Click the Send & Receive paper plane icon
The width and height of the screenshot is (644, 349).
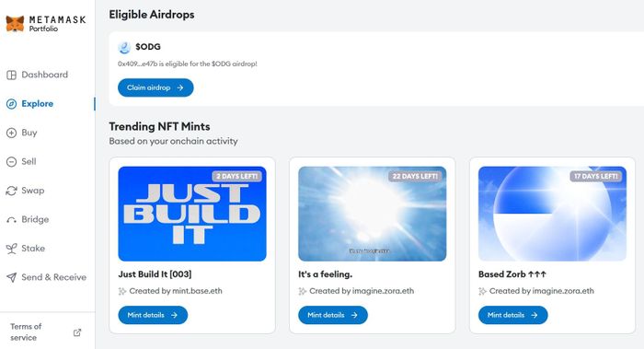pyautogui.click(x=11, y=277)
